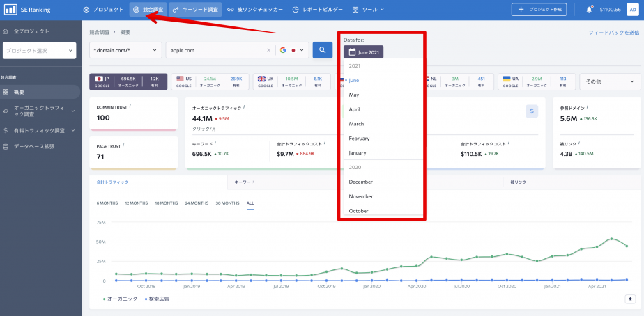Expand オーガニックトラフィック調査 sidebar section
Image resolution: width=644 pixels, height=316 pixels.
pos(40,111)
